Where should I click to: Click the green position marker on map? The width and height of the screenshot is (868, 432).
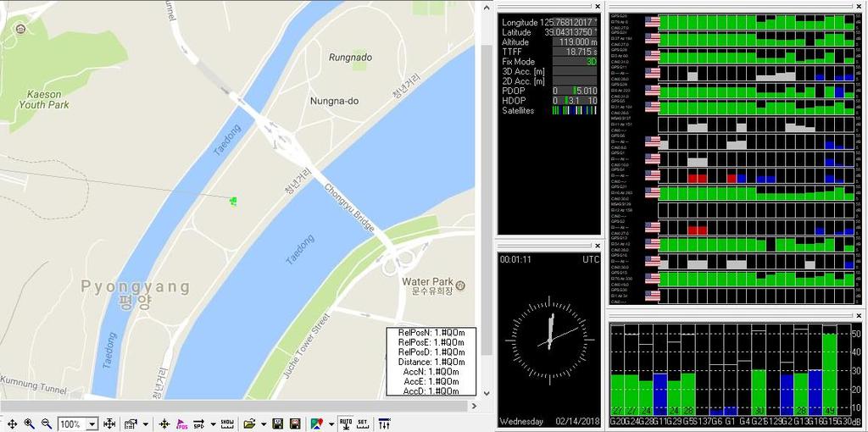(x=233, y=201)
